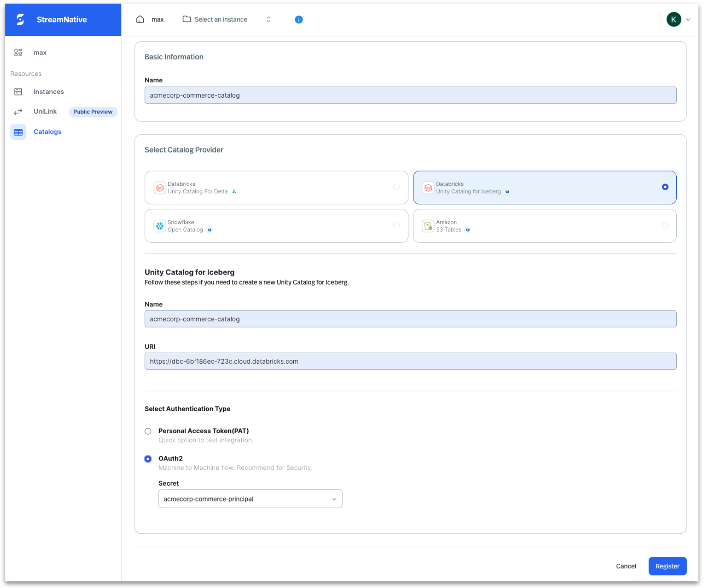The height and width of the screenshot is (588, 704).
Task: Click the Databricks icon on Unity Catalog For Delta
Action: (x=159, y=188)
